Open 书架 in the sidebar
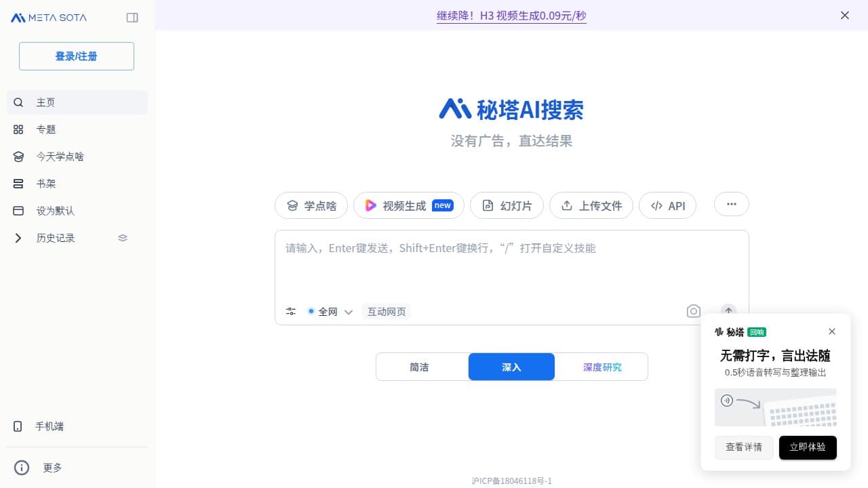This screenshot has width=868, height=488. pyautogui.click(x=77, y=184)
